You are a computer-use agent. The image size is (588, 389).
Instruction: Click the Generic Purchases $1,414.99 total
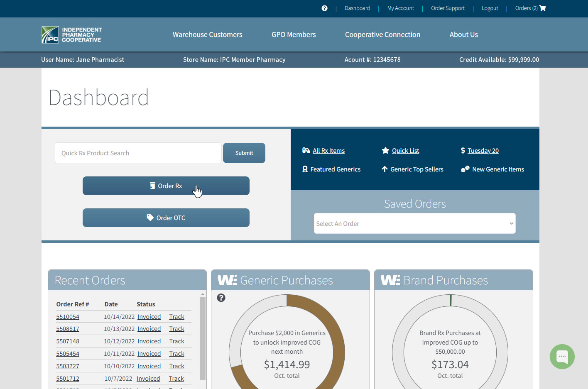point(287,365)
